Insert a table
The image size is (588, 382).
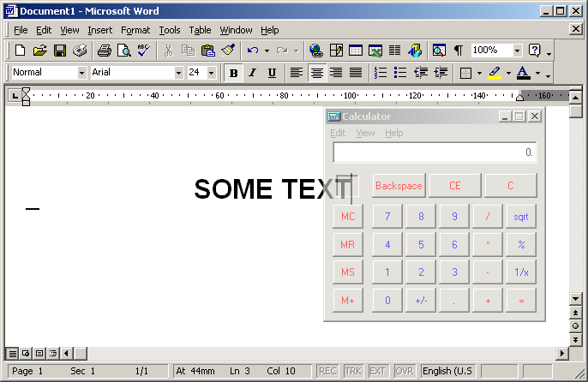[x=356, y=51]
